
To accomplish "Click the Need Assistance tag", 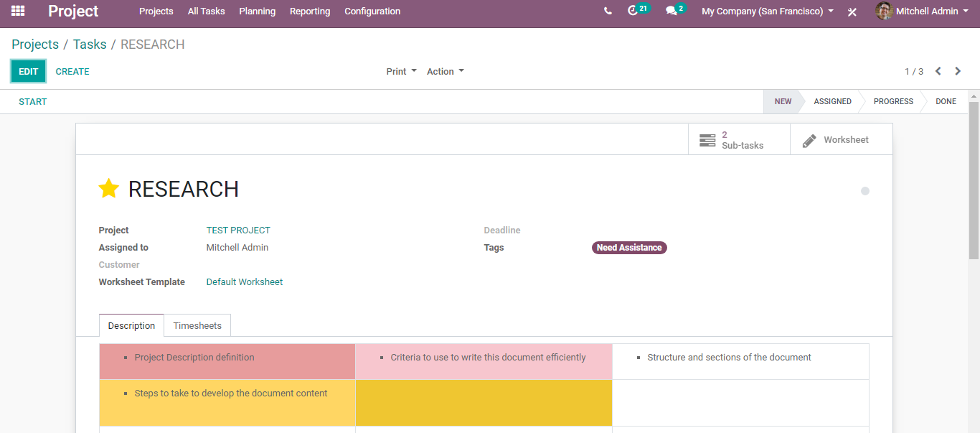I will (629, 248).
